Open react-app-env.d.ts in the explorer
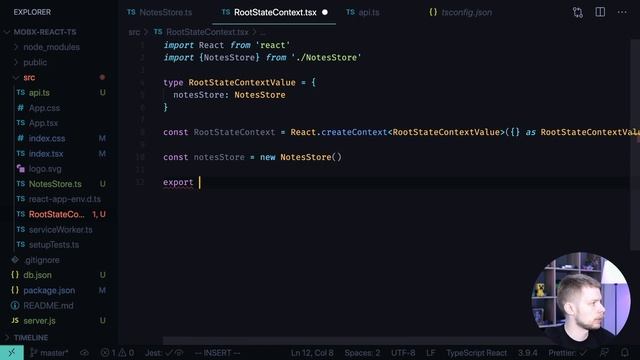Viewport: 640px width, 360px height. pos(64,199)
